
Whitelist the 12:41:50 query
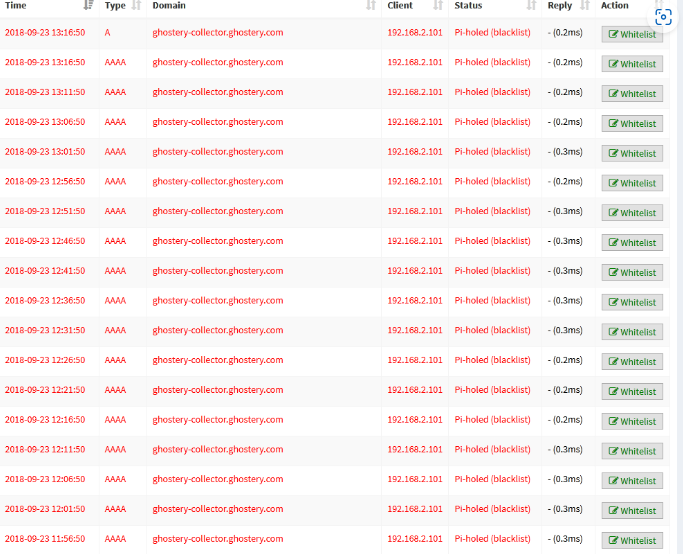[x=632, y=272]
